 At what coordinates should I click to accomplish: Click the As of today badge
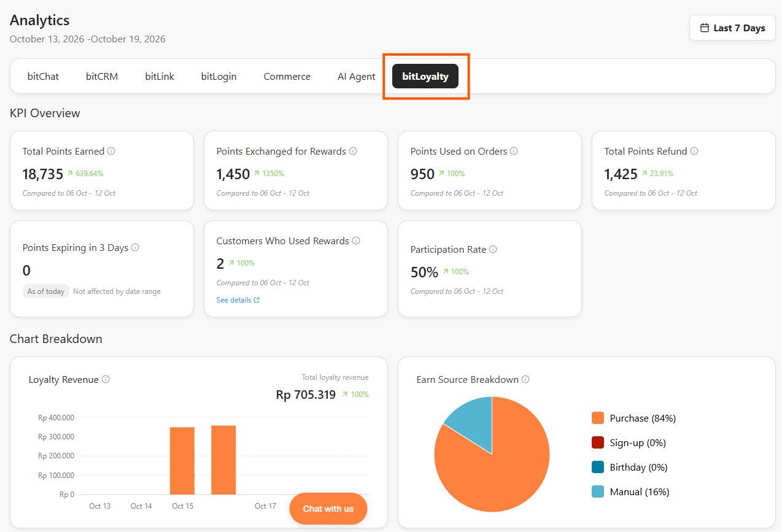[46, 291]
